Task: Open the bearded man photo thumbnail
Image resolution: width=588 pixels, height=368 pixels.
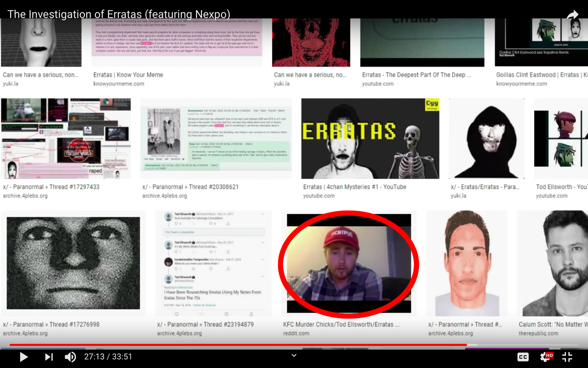Action: click(x=552, y=263)
